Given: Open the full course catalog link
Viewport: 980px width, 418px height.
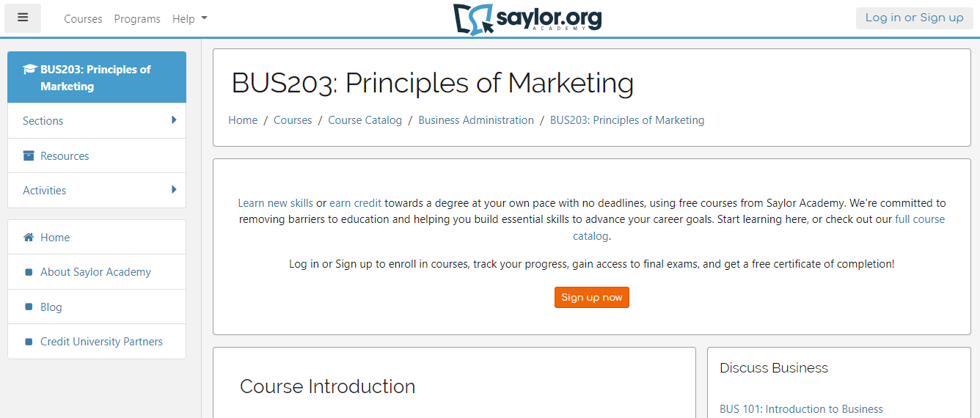Looking at the screenshot, I should (x=759, y=227).
